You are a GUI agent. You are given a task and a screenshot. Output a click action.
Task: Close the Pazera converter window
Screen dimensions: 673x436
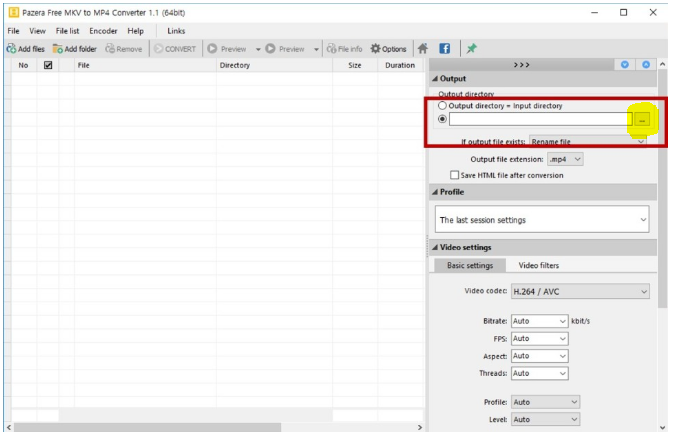[653, 12]
